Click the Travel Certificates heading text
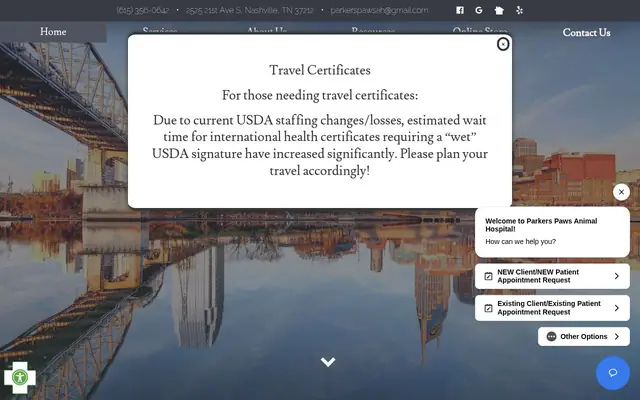This screenshot has height=400, width=640. (x=320, y=70)
